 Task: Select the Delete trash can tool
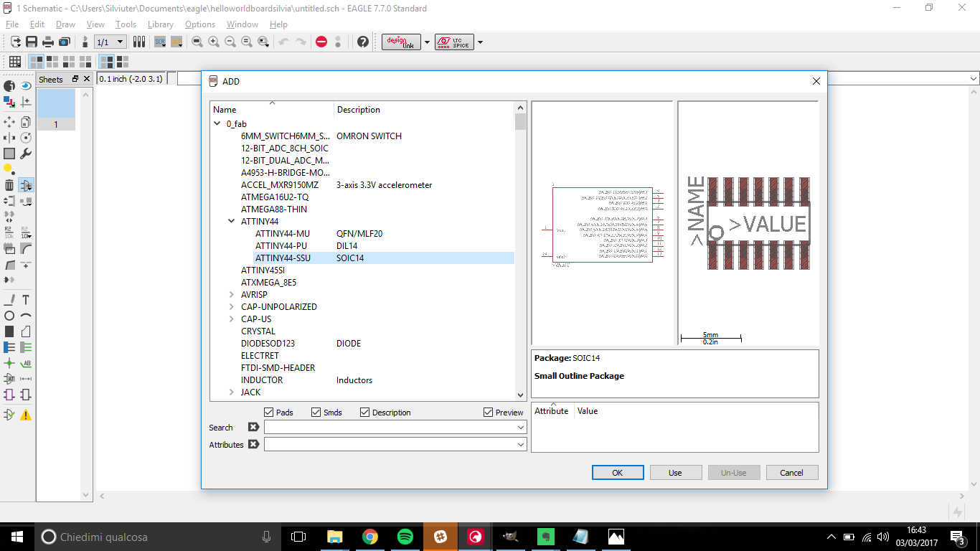coord(9,185)
